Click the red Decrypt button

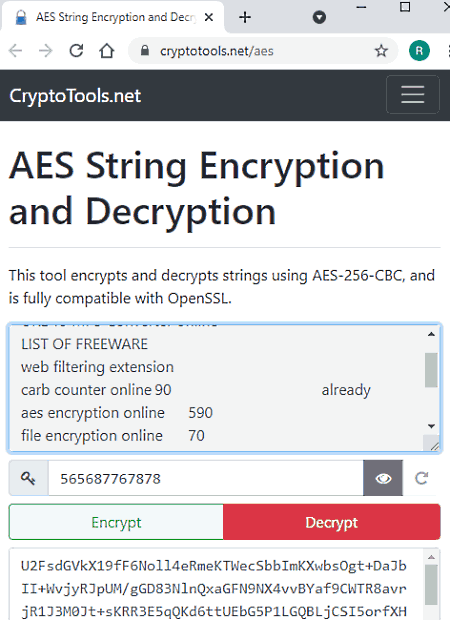332,522
